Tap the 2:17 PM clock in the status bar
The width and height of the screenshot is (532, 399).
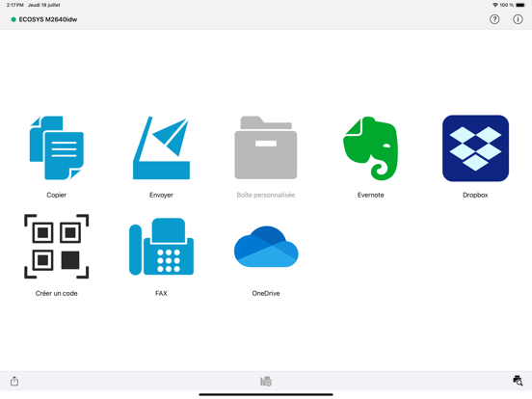14,5
